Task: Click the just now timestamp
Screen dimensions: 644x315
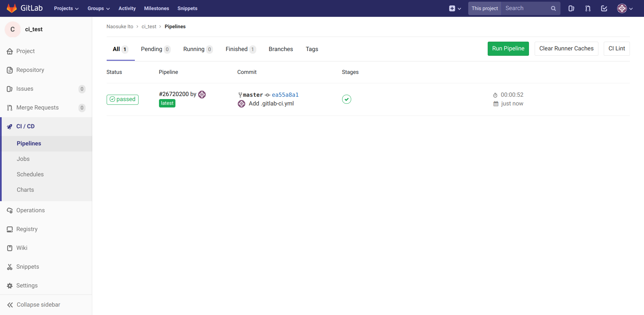Action: tap(512, 104)
